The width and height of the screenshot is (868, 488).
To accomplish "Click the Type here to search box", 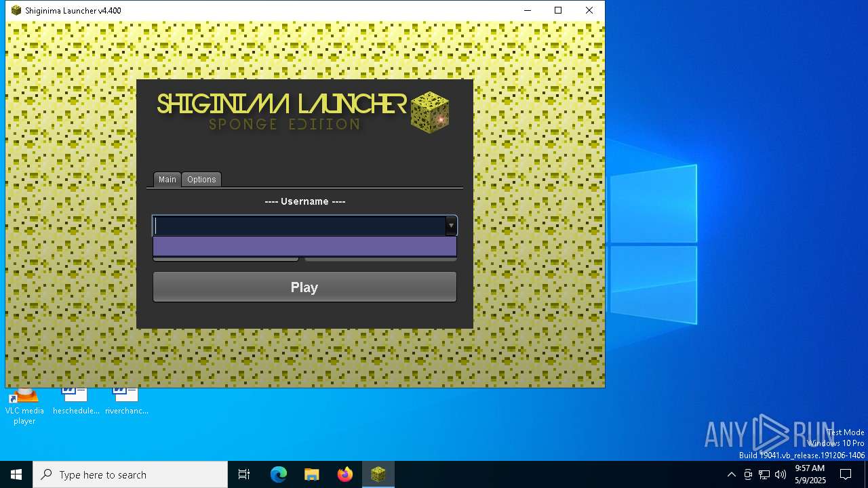I will [130, 474].
